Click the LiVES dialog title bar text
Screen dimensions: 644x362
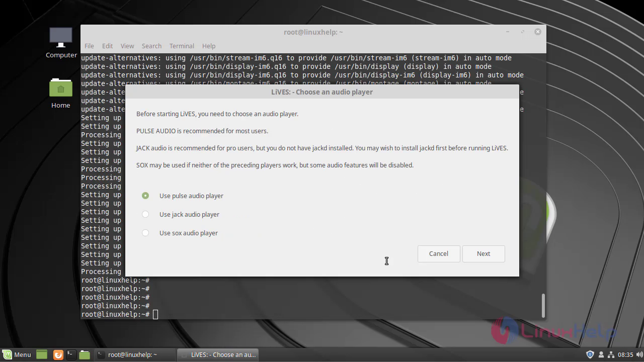tap(322, 92)
